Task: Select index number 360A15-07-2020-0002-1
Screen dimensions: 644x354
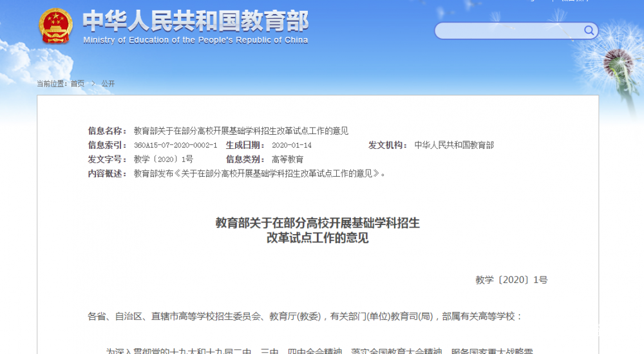Action: tap(175, 146)
